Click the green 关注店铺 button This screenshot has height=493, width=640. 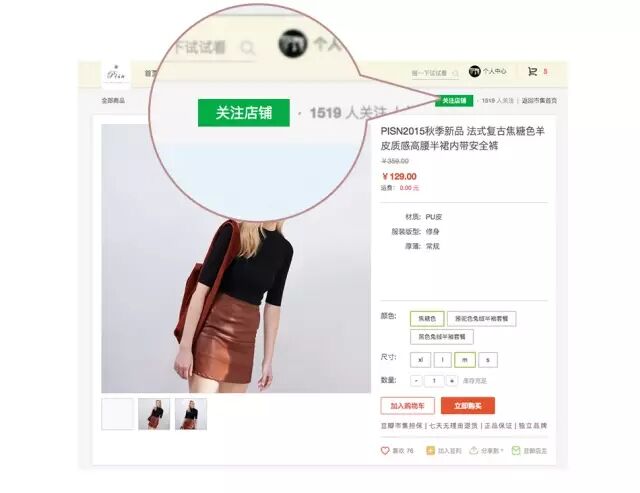tap(454, 100)
